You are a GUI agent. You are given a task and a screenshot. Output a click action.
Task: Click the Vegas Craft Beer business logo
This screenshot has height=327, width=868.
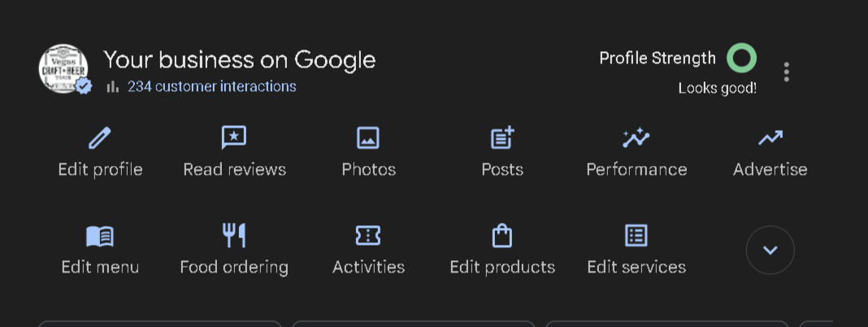point(63,69)
